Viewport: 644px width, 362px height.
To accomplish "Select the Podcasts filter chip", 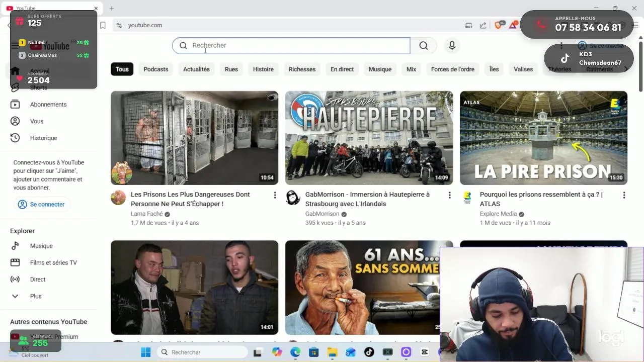I will pyautogui.click(x=156, y=69).
